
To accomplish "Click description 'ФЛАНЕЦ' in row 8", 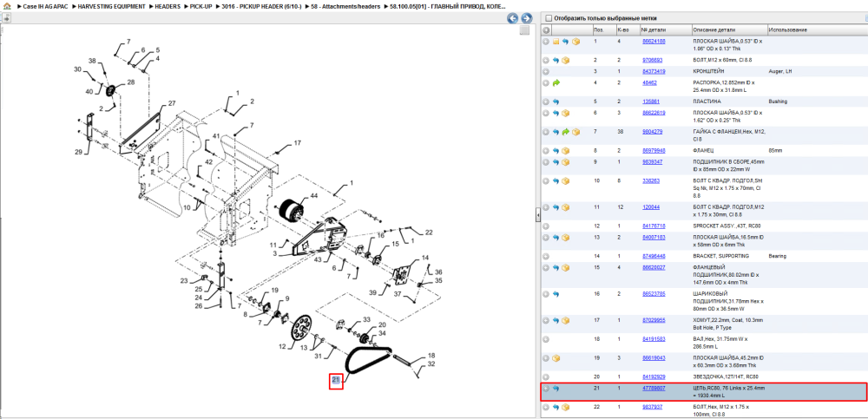I will tap(704, 151).
